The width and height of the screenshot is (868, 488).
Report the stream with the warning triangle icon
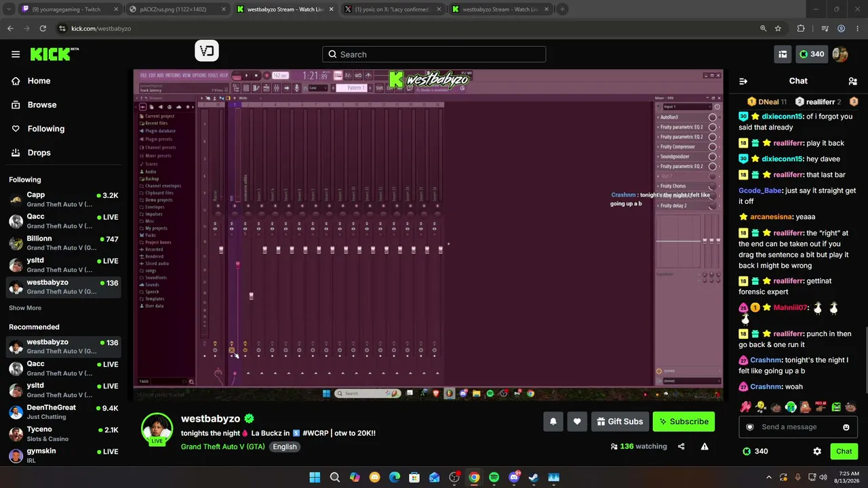705,447
